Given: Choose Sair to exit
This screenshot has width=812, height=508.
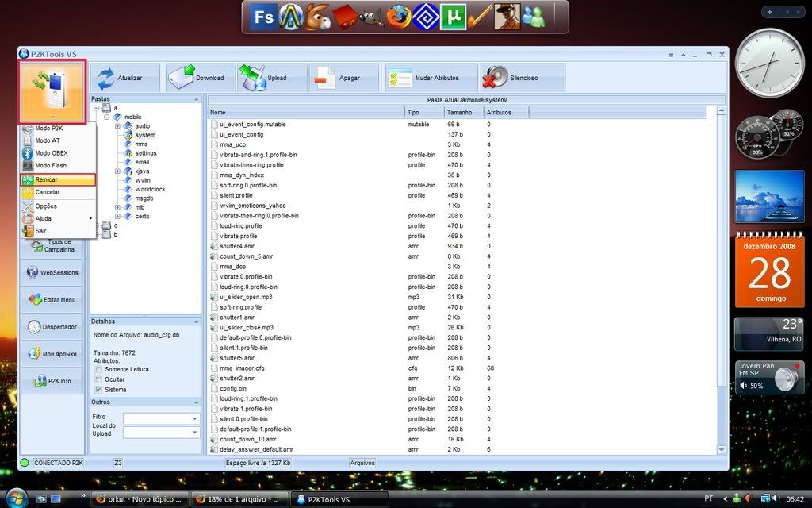Looking at the screenshot, I should (59, 231).
